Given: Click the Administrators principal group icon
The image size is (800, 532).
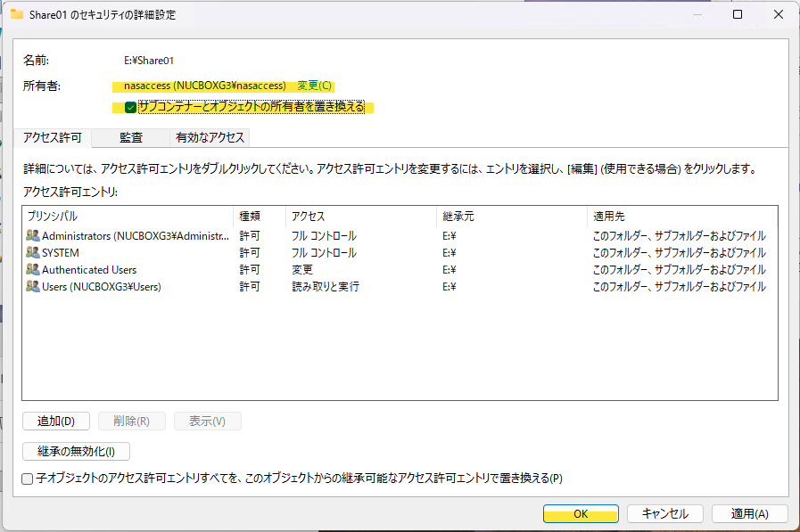Looking at the screenshot, I should [x=33, y=236].
